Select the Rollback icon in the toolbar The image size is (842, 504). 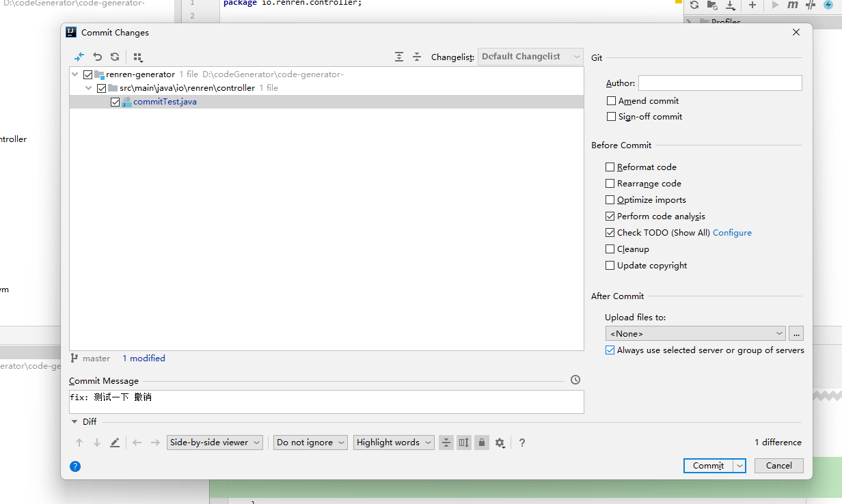click(x=96, y=57)
